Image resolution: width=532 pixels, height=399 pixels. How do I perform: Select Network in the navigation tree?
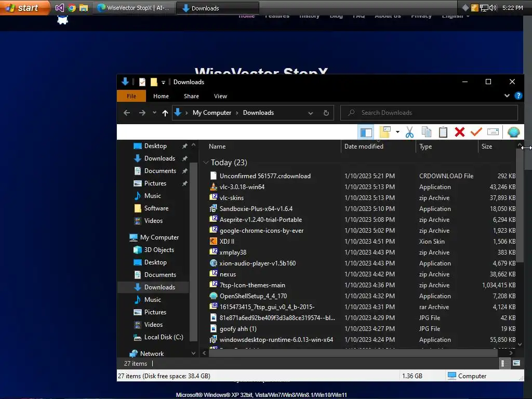point(152,353)
